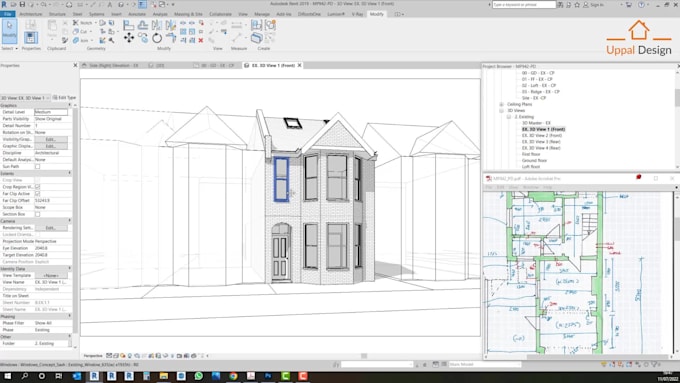Open Photoshop from the taskbar
The height and width of the screenshot is (383, 680).
coord(268,376)
